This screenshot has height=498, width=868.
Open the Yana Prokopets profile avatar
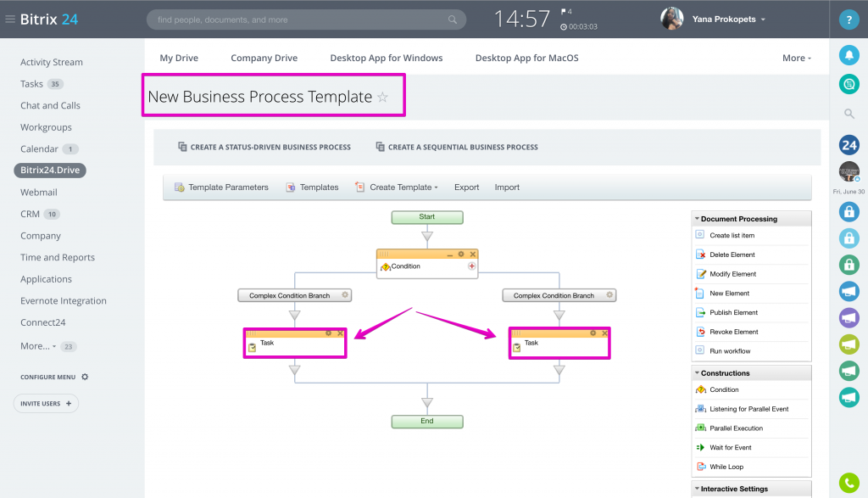pos(672,19)
